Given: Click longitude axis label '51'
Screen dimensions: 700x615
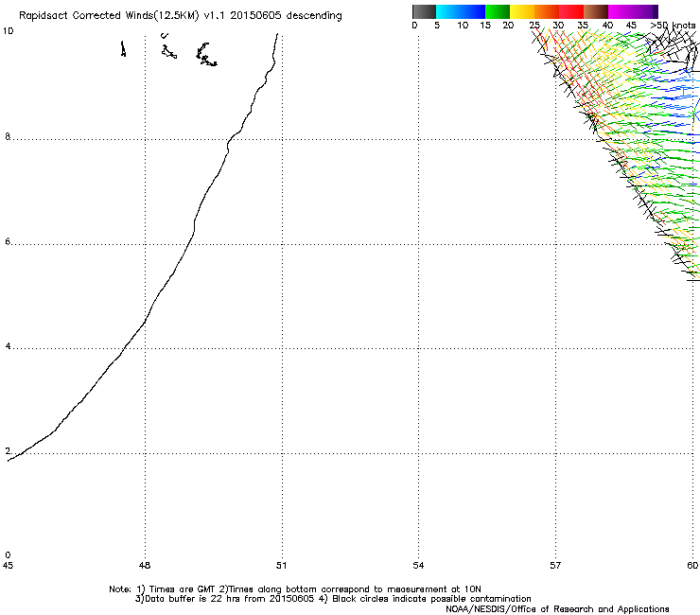Looking at the screenshot, I should [x=281, y=566].
